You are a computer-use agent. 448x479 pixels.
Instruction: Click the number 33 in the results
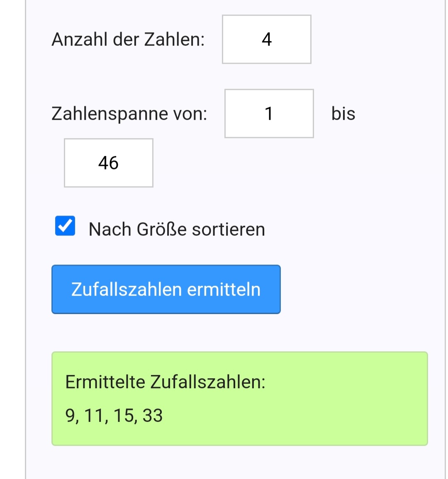tap(153, 415)
